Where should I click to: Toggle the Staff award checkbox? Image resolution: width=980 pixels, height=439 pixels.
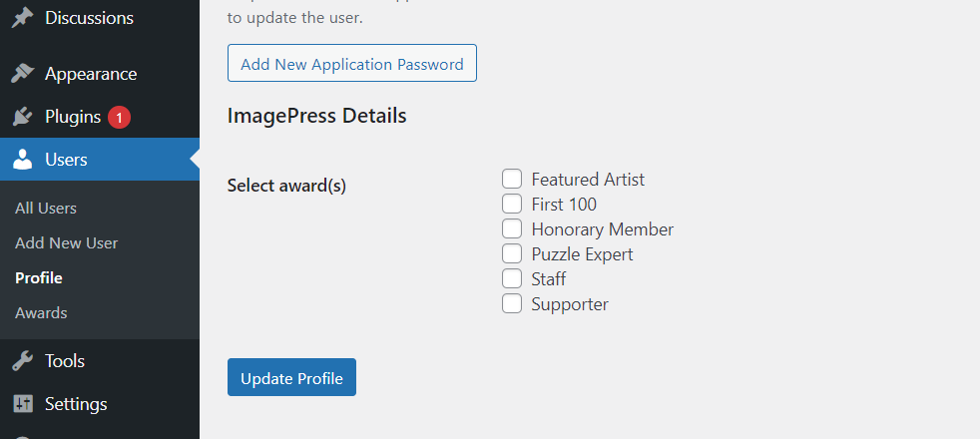pos(512,279)
